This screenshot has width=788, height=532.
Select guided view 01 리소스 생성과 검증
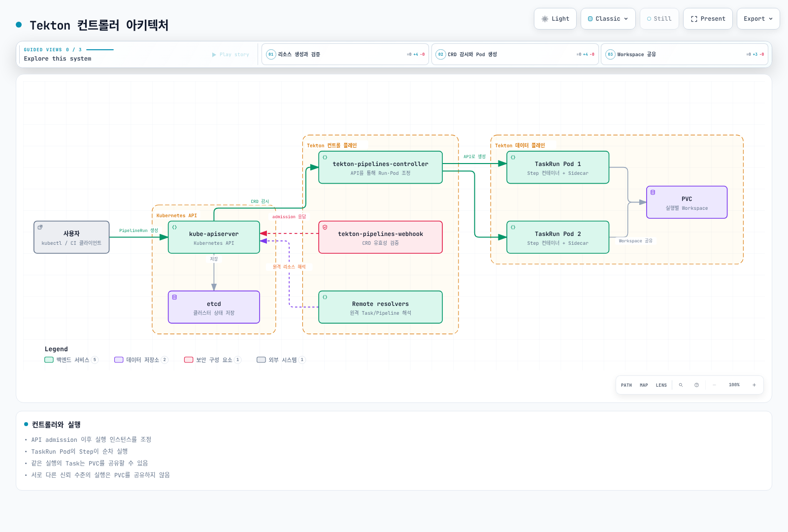(x=345, y=54)
